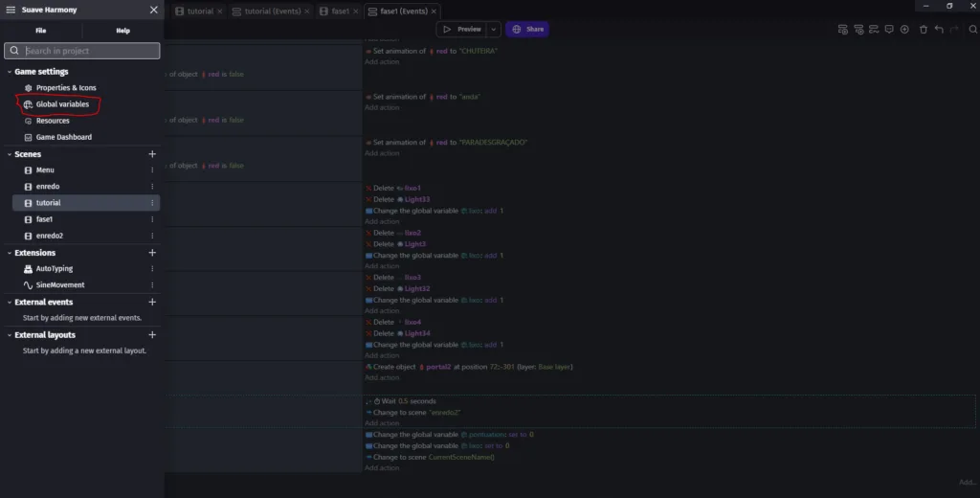Viewport: 980px width, 498px height.
Task: Open options menu for enredo scene
Action: (152, 187)
